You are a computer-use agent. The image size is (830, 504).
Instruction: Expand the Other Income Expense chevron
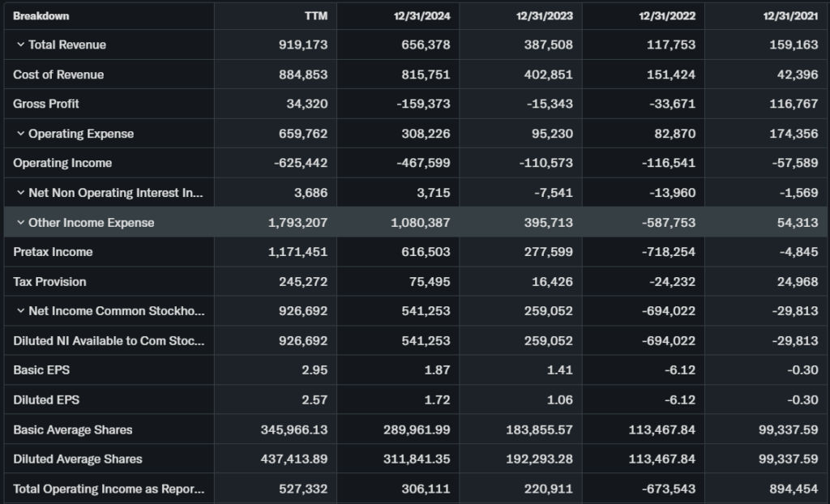click(x=20, y=223)
